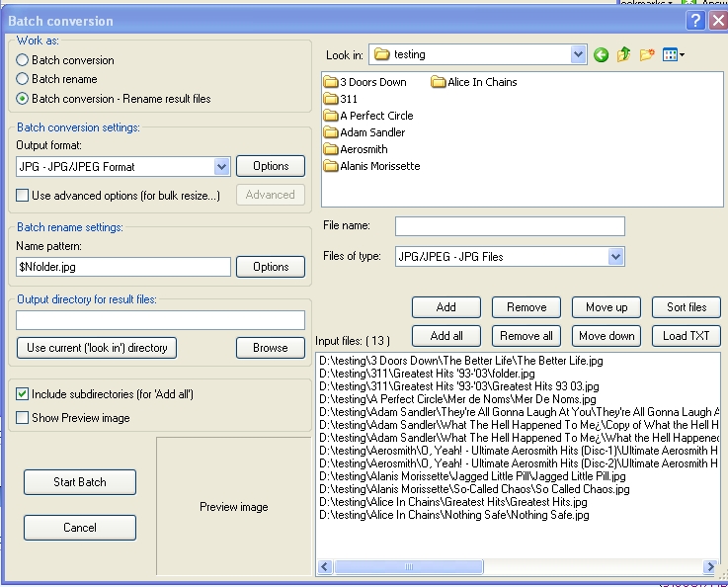This screenshot has height=587, width=728.
Task: Click the Move up button
Action: coord(607,307)
